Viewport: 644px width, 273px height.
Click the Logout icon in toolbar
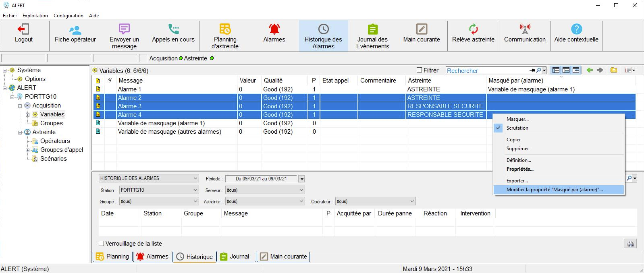[x=23, y=29]
